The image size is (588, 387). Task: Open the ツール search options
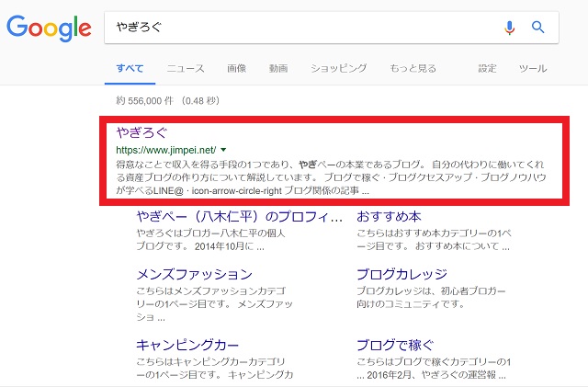(x=533, y=69)
